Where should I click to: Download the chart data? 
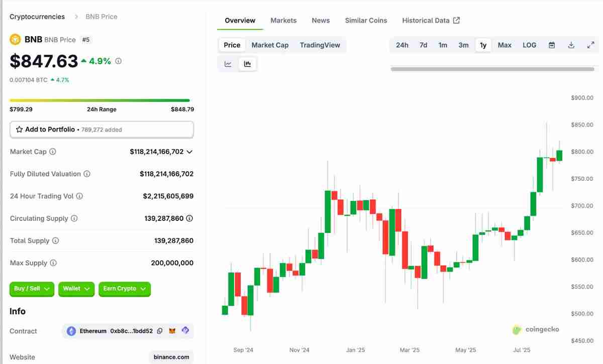571,45
